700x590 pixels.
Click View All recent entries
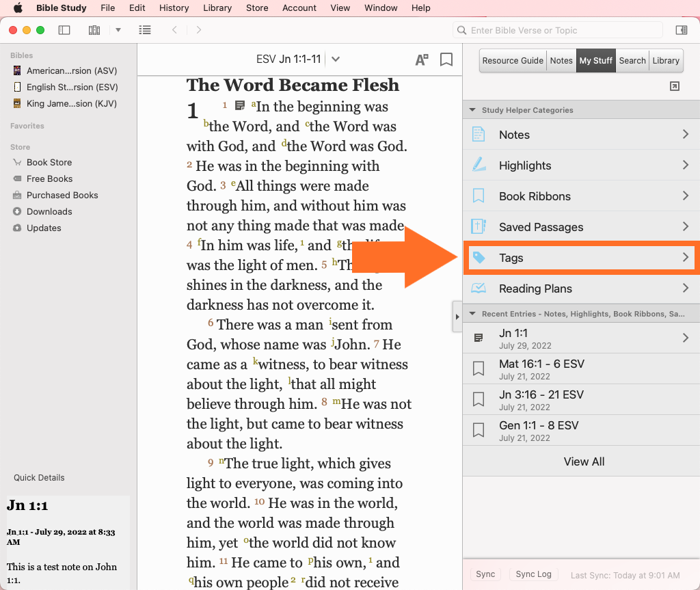pos(584,461)
